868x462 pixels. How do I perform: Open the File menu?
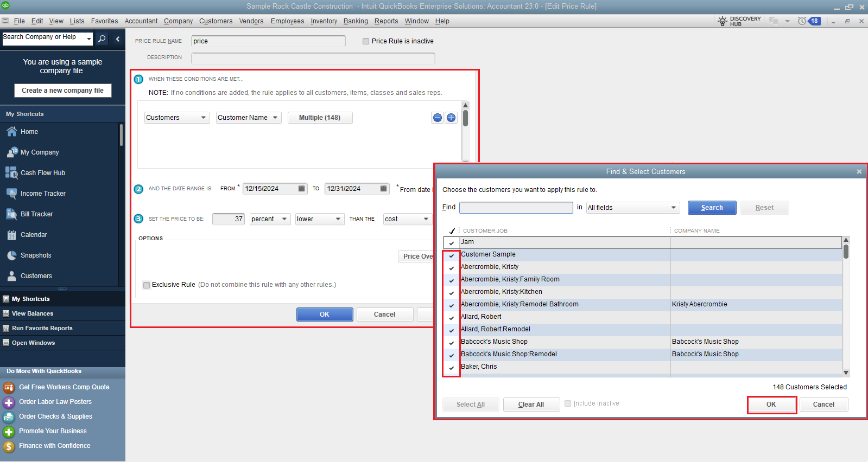click(x=20, y=21)
